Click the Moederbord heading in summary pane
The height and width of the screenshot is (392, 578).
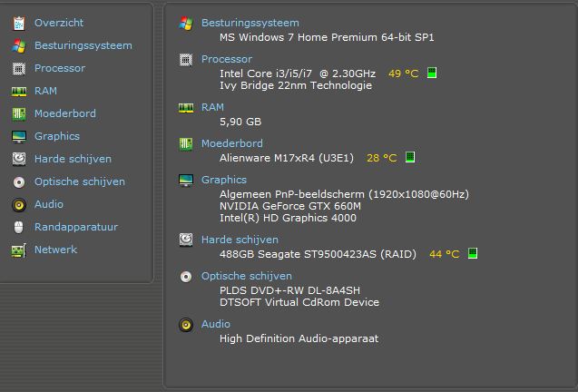[x=232, y=143]
